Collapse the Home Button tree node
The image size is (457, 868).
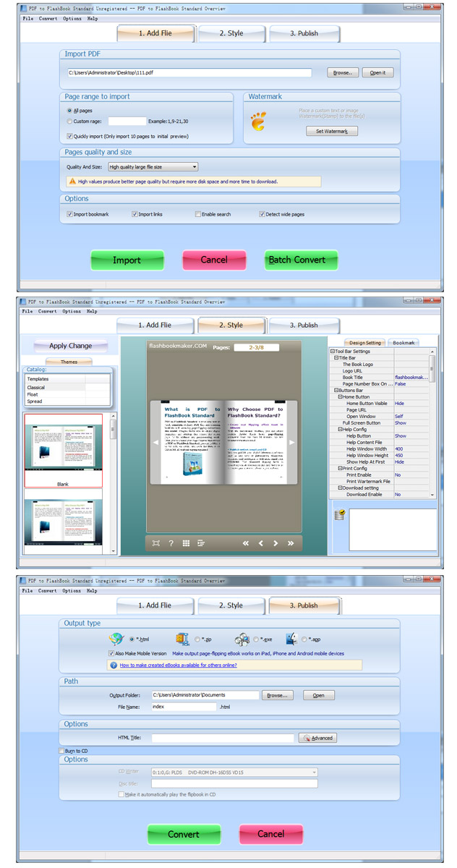click(340, 397)
